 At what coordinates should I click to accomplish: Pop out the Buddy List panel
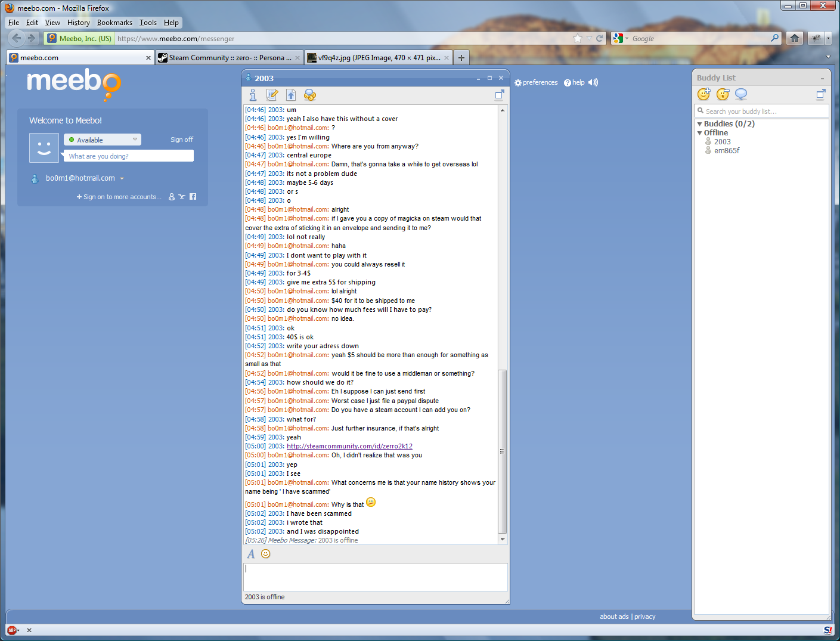click(x=821, y=94)
